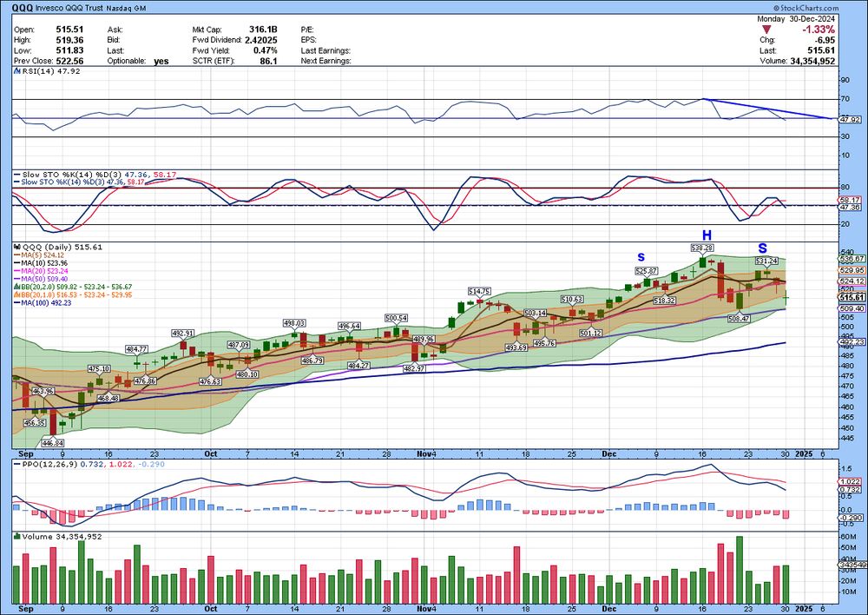Click the SCTR (ETF) value 86.1

click(268, 61)
